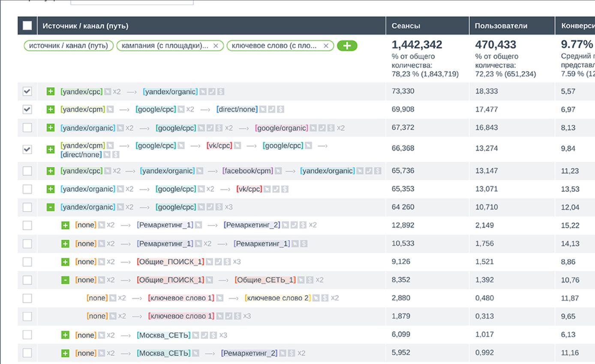This screenshot has height=364, width=595.
Task: Sort by the Сеансы column header
Action: point(406,26)
